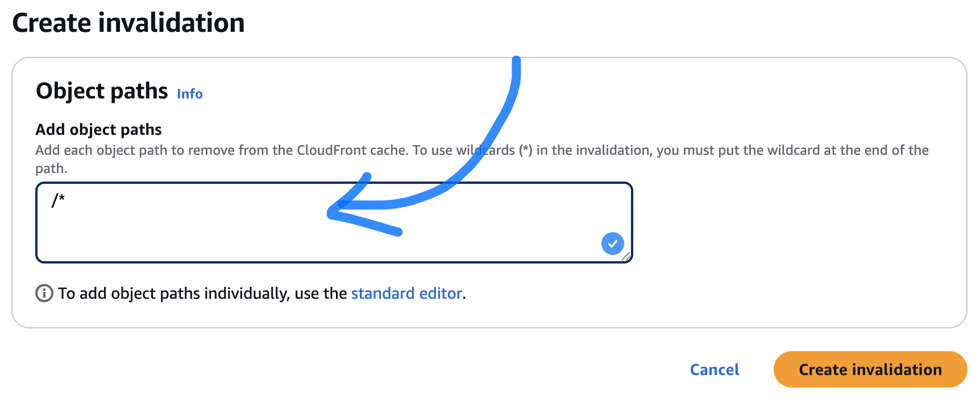The height and width of the screenshot is (420, 980).
Task: Cancel the invalidation creation
Action: pos(714,369)
